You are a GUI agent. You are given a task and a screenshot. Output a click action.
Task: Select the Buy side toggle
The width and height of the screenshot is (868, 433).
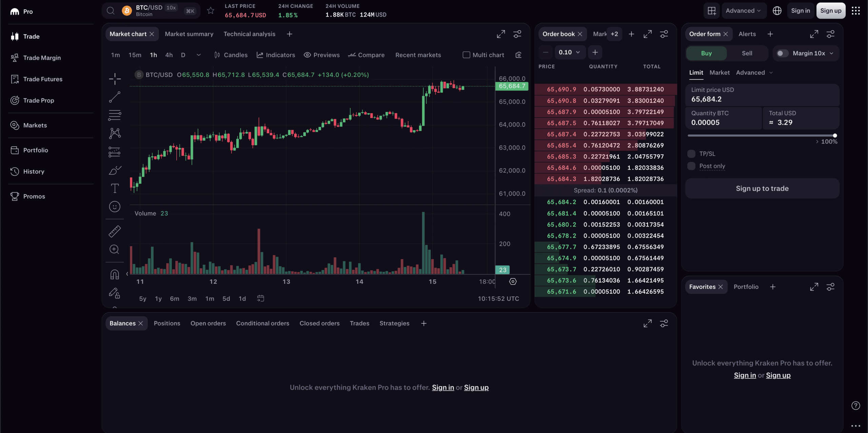click(x=706, y=53)
